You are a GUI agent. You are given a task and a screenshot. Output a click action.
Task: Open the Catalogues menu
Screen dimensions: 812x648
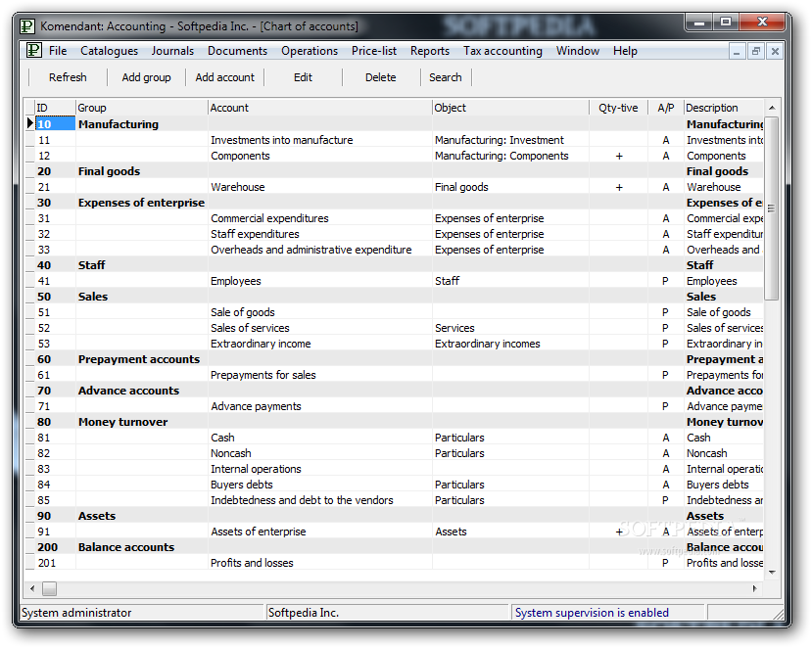tap(110, 51)
